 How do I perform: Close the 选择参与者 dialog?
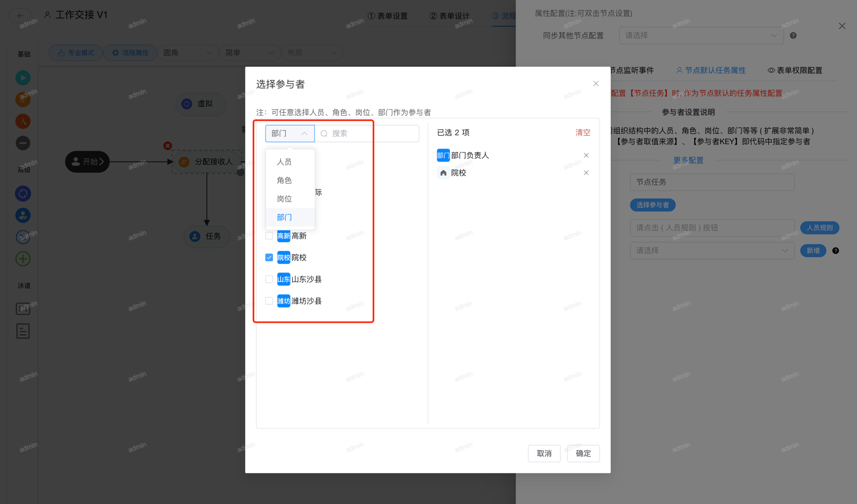pos(596,84)
